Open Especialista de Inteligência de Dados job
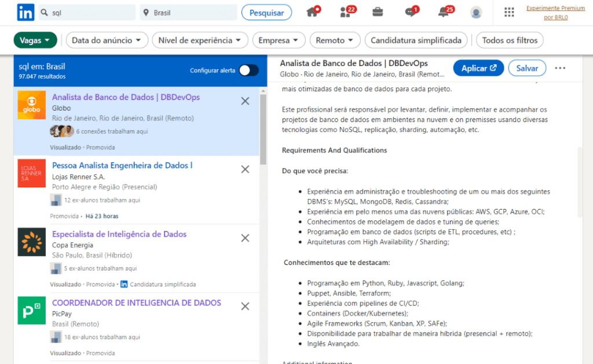The height and width of the screenshot is (364, 593). tap(119, 234)
